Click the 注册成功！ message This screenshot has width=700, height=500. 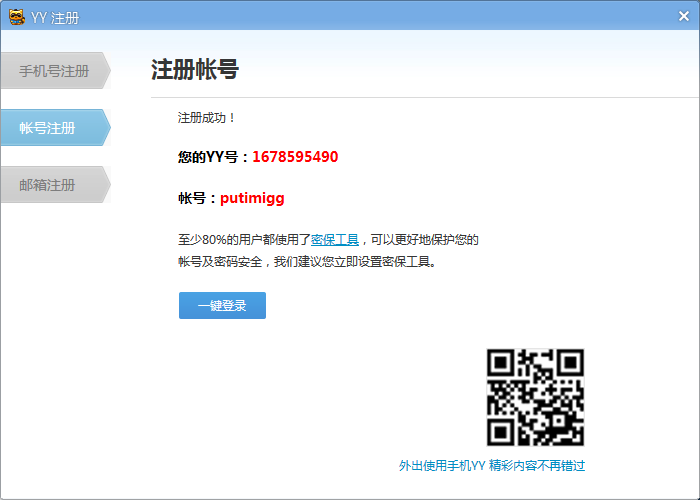pyautogui.click(x=206, y=118)
